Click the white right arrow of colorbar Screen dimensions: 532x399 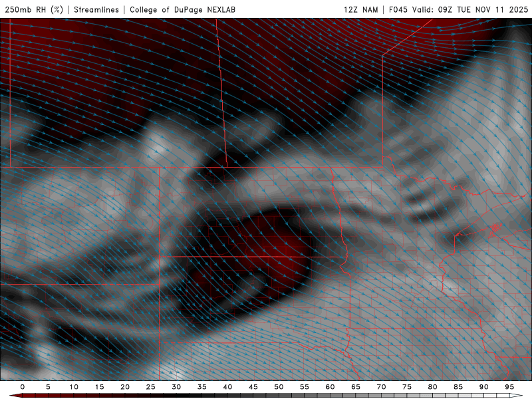tap(516, 396)
